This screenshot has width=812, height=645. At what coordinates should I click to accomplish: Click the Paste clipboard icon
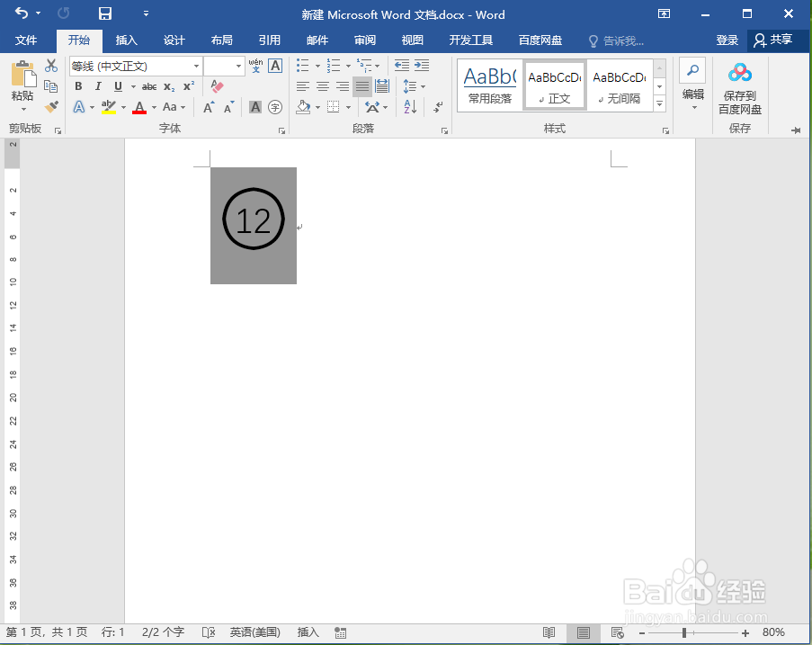click(23, 73)
